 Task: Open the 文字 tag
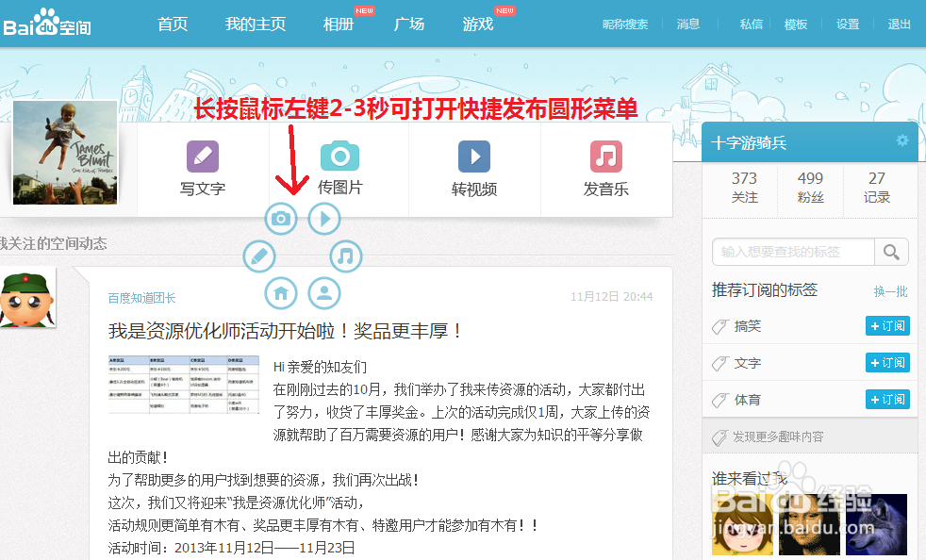(x=747, y=363)
